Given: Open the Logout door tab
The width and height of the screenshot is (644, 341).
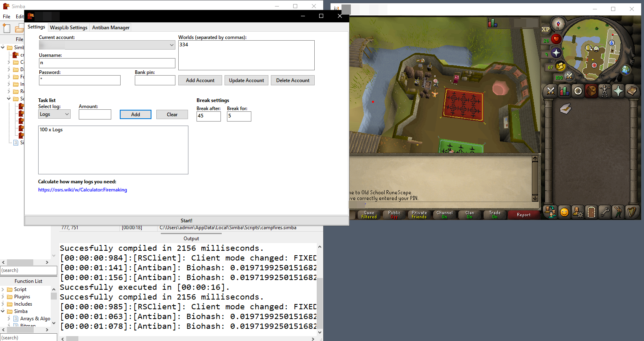Looking at the screenshot, I should click(x=591, y=212).
